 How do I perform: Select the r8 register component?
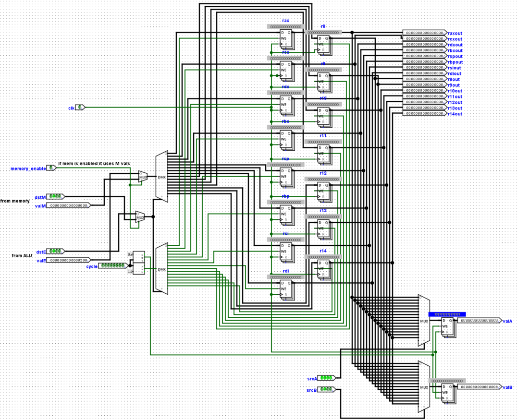pyautogui.click(x=324, y=45)
